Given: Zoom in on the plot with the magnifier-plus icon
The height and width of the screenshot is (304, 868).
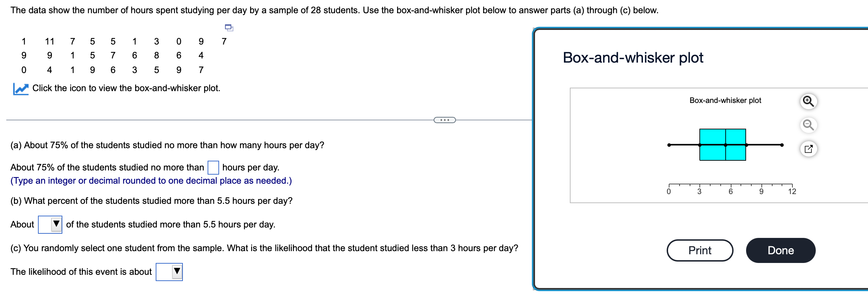Looking at the screenshot, I should click(x=808, y=101).
